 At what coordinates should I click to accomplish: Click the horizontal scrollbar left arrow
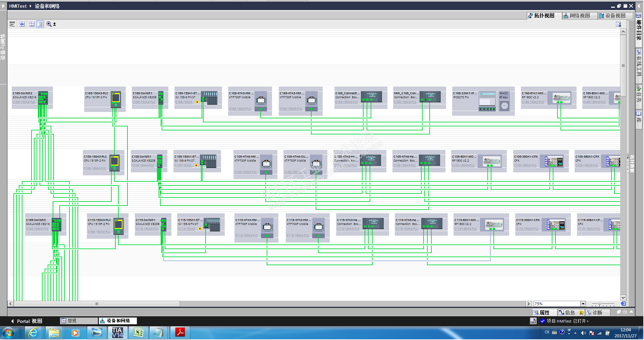coord(10,304)
